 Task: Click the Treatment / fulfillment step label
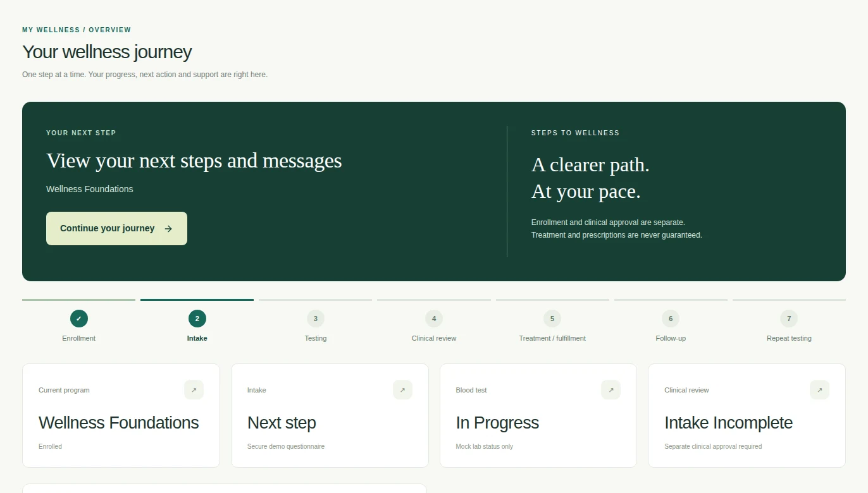(x=552, y=338)
